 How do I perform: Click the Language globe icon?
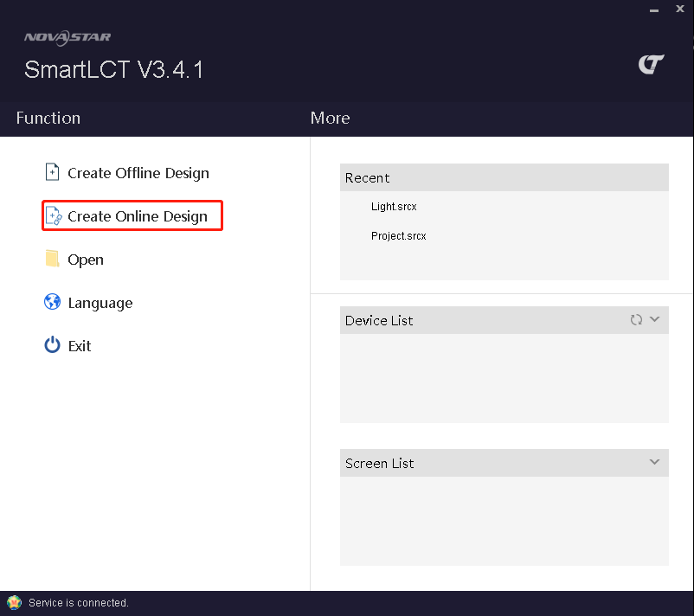(x=52, y=302)
